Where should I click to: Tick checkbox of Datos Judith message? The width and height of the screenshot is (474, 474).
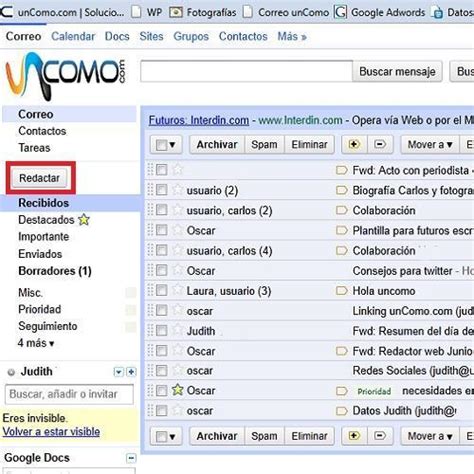[x=162, y=411]
